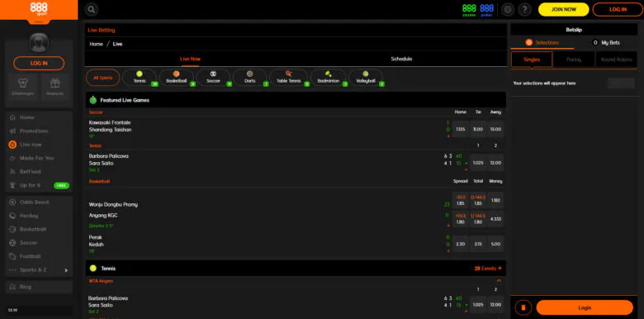Image resolution: width=644 pixels, height=319 pixels.
Task: Filter by Darts sport chip
Action: coord(250,78)
